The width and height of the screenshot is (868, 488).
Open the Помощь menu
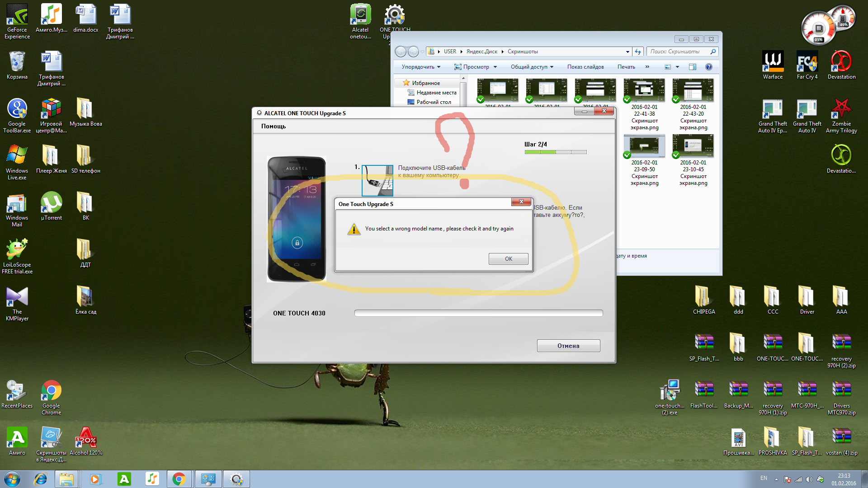click(273, 126)
